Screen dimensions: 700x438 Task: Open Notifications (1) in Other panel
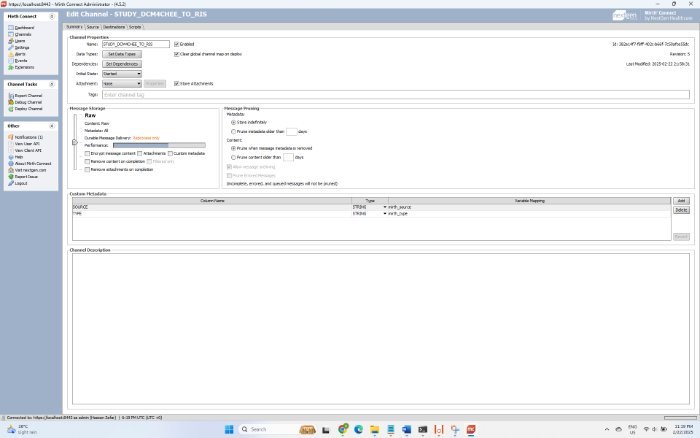(28, 136)
